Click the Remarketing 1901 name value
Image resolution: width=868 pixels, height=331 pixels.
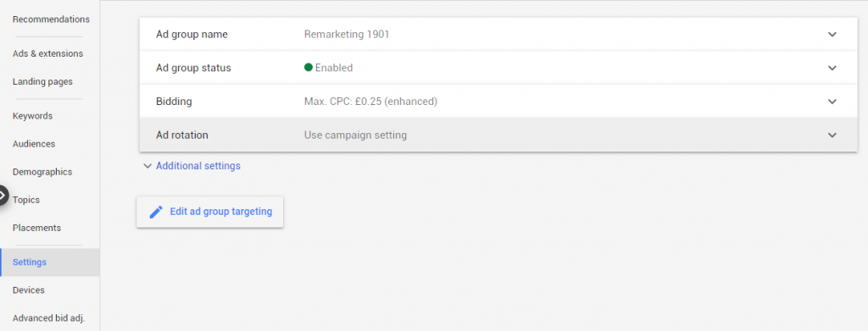pyautogui.click(x=347, y=34)
